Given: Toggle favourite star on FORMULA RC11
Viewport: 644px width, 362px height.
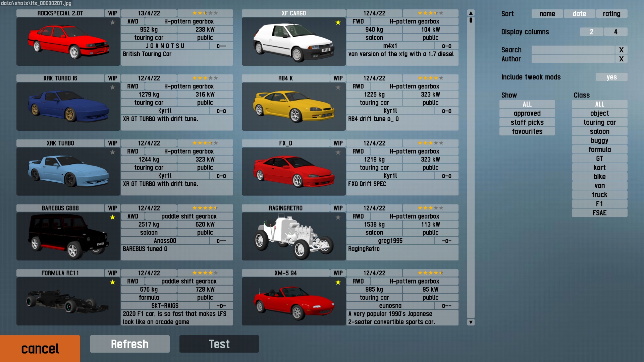Looking at the screenshot, I should (113, 282).
